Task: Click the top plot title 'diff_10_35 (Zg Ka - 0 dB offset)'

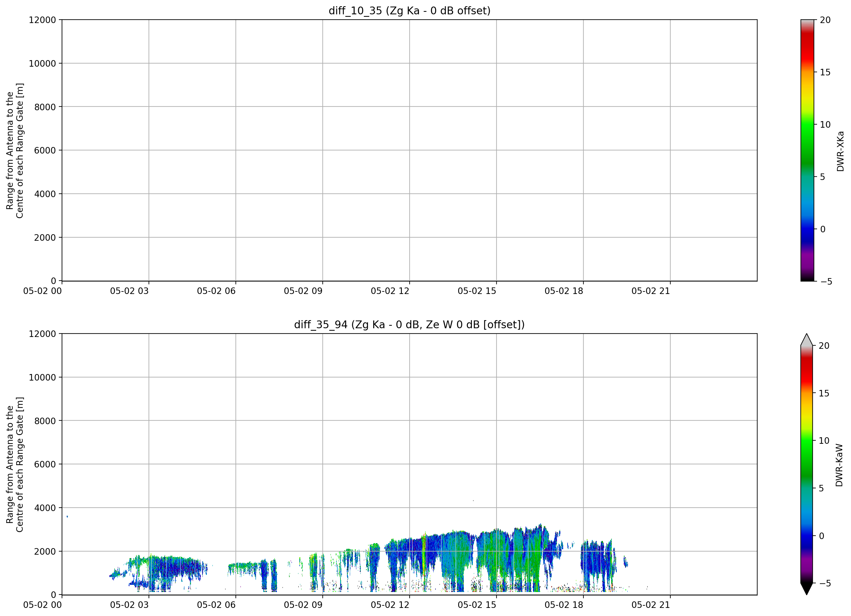Action: (x=409, y=11)
